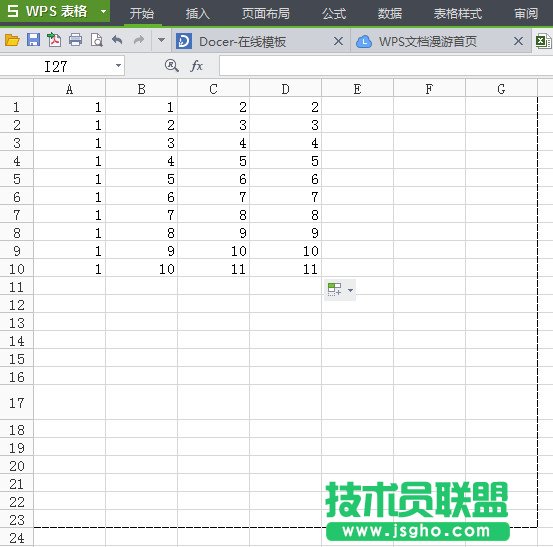This screenshot has height=547, width=553.
Task: Click cell B10 containing 10
Action: (x=141, y=269)
